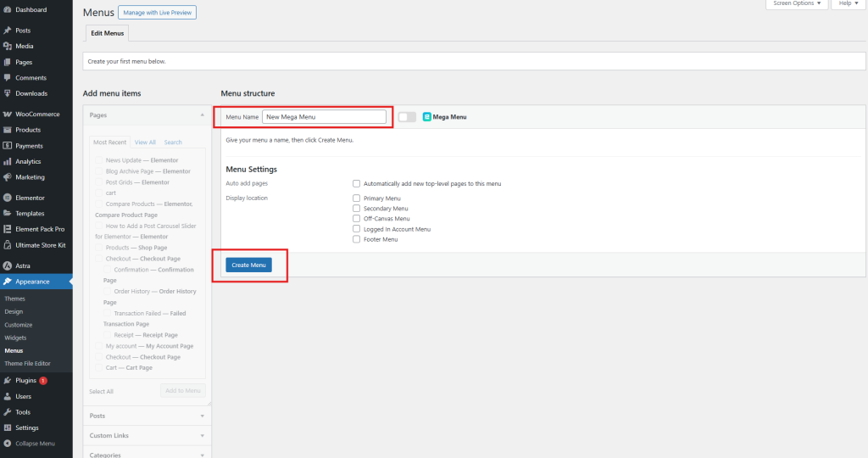Switch to the Most Recent pages tab
This screenshot has width=868, height=458.
point(109,142)
